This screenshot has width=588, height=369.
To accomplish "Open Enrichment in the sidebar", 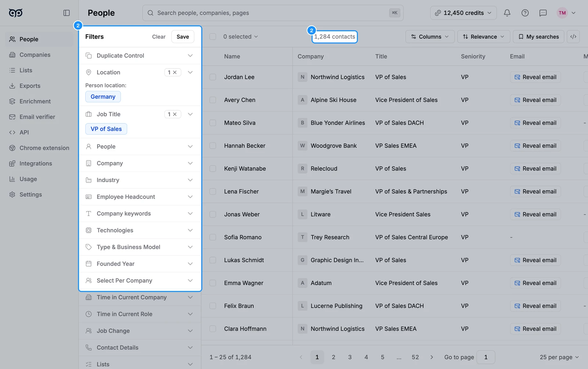I will pyautogui.click(x=39, y=101).
